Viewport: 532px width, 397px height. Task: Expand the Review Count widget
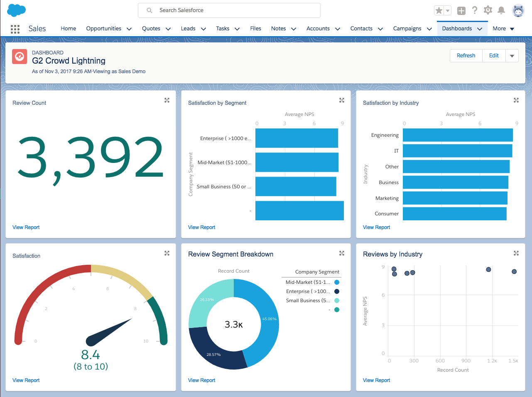(x=167, y=100)
